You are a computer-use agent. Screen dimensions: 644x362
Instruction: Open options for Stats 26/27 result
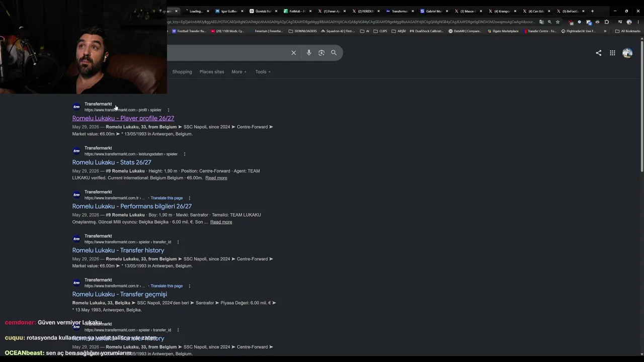tap(185, 154)
